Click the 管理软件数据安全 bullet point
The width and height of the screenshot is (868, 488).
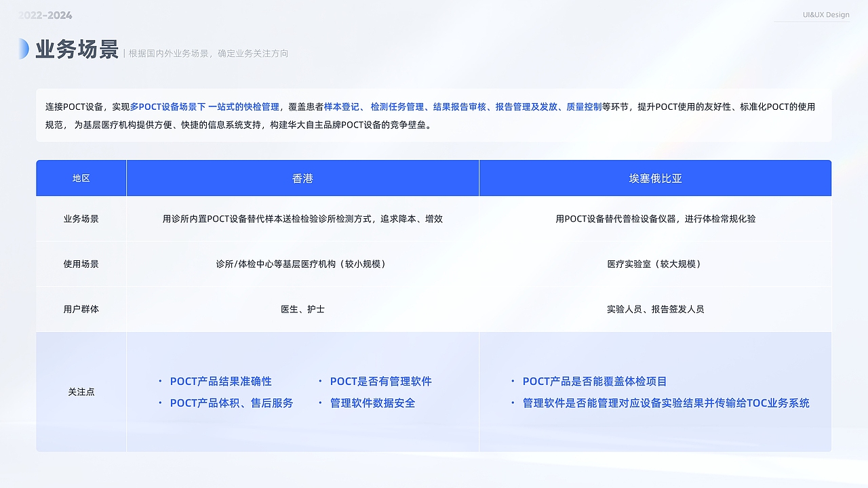[x=373, y=403]
